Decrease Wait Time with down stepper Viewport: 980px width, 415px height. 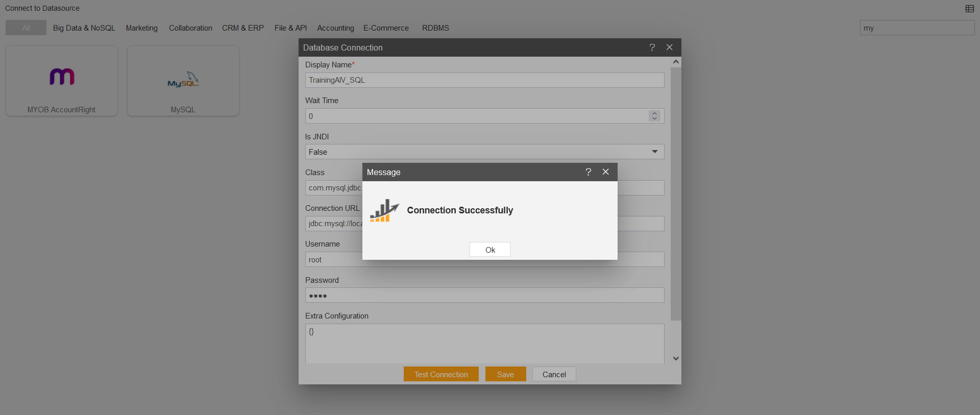coord(654,119)
